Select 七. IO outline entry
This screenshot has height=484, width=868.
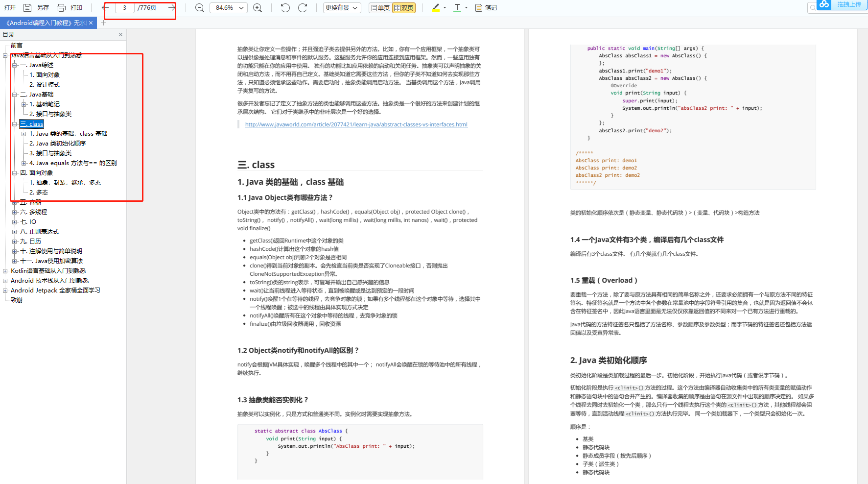coord(28,222)
